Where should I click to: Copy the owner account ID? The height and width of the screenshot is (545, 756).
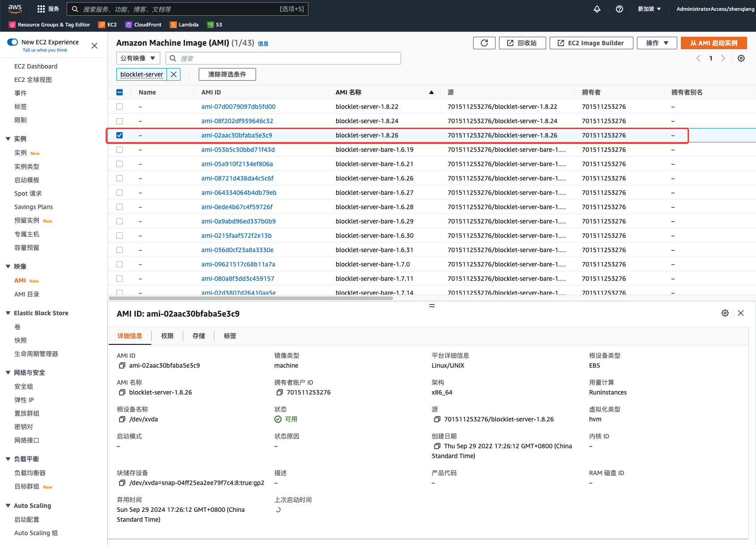pyautogui.click(x=279, y=392)
